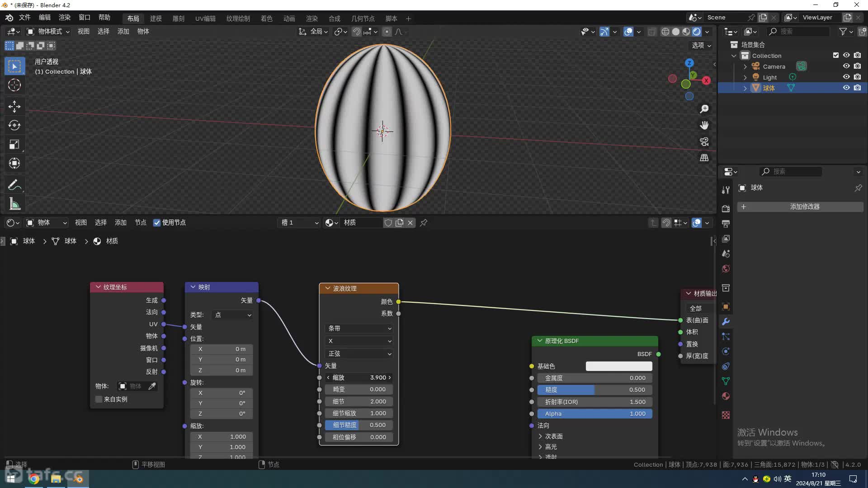
Task: Switch to the 着色 workspace tab
Action: [x=267, y=19]
